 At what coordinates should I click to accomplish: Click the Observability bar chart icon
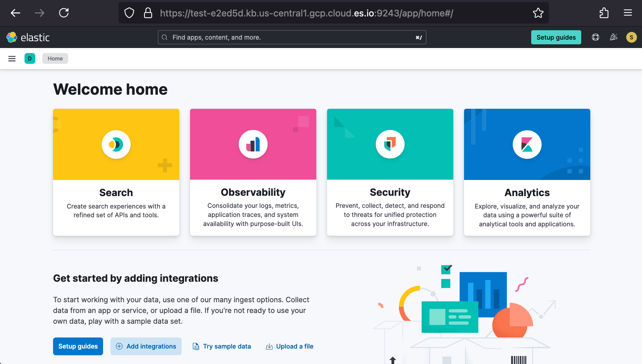point(253,144)
